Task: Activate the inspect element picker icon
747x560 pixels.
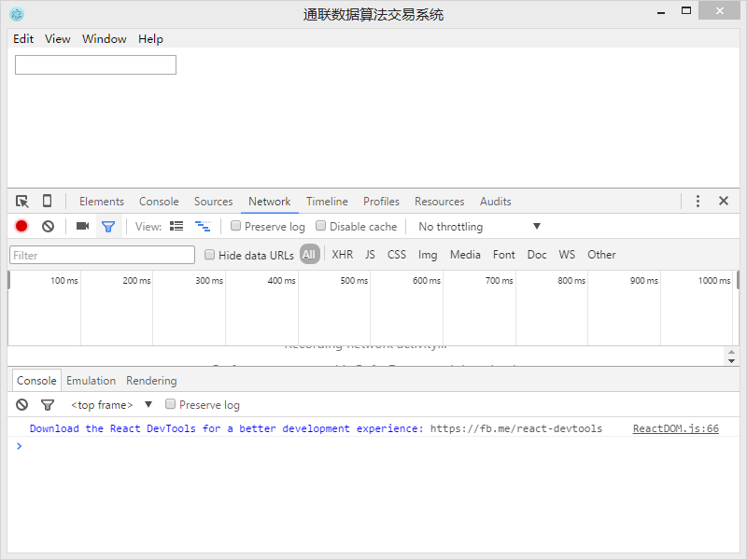Action: (x=21, y=202)
